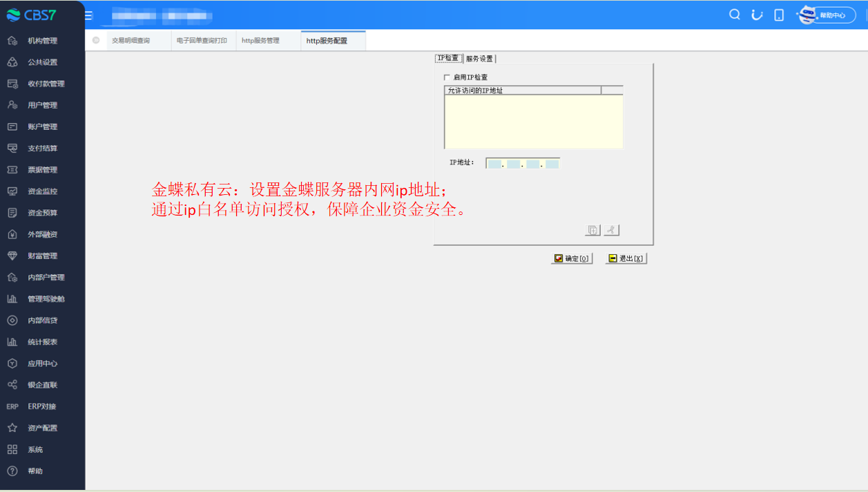Click the add IP entry icon button

(x=592, y=230)
